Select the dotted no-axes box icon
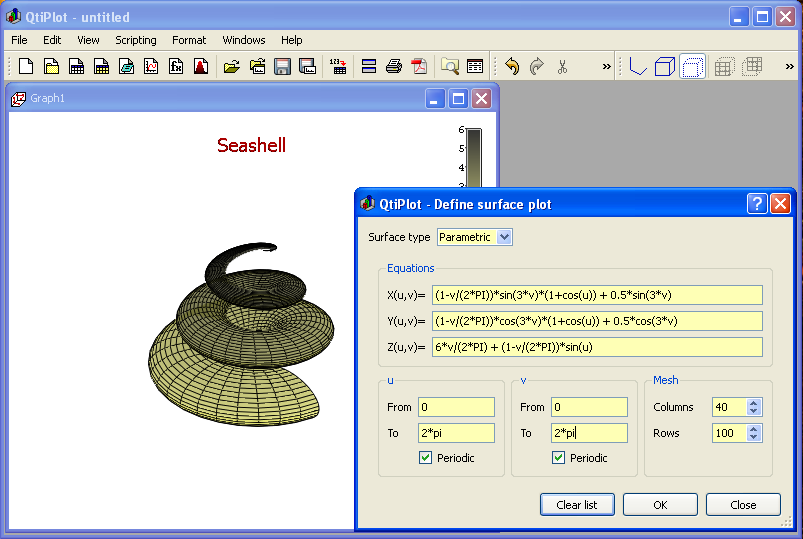 click(692, 67)
